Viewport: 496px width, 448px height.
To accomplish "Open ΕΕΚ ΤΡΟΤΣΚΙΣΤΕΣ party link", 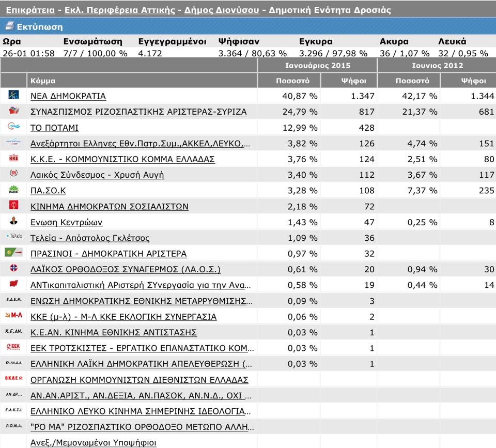I will [x=142, y=348].
